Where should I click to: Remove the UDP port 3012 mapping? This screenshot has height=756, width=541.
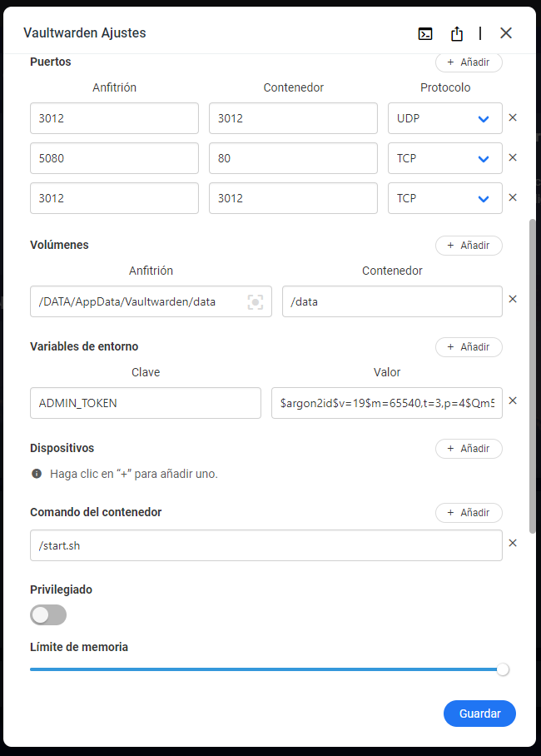click(514, 117)
